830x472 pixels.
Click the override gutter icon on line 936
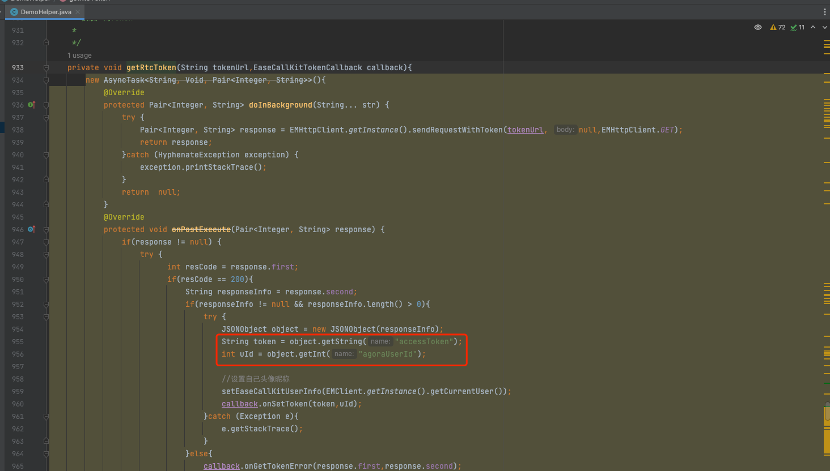[x=31, y=105]
